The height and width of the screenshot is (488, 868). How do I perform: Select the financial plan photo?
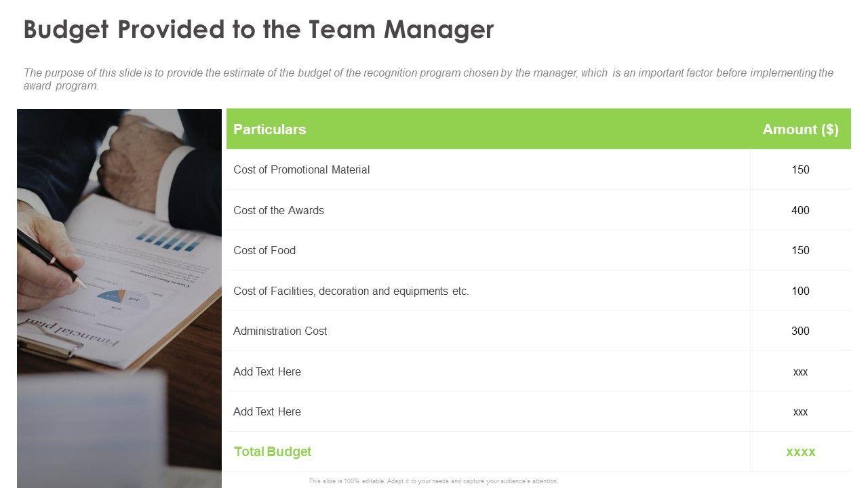(x=119, y=298)
